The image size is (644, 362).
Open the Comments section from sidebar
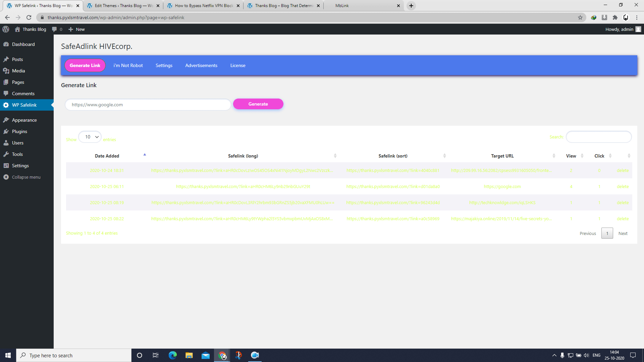[7, 94]
